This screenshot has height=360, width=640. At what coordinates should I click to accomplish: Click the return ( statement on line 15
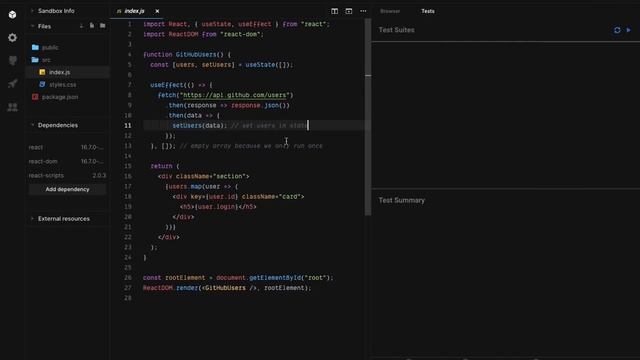165,166
